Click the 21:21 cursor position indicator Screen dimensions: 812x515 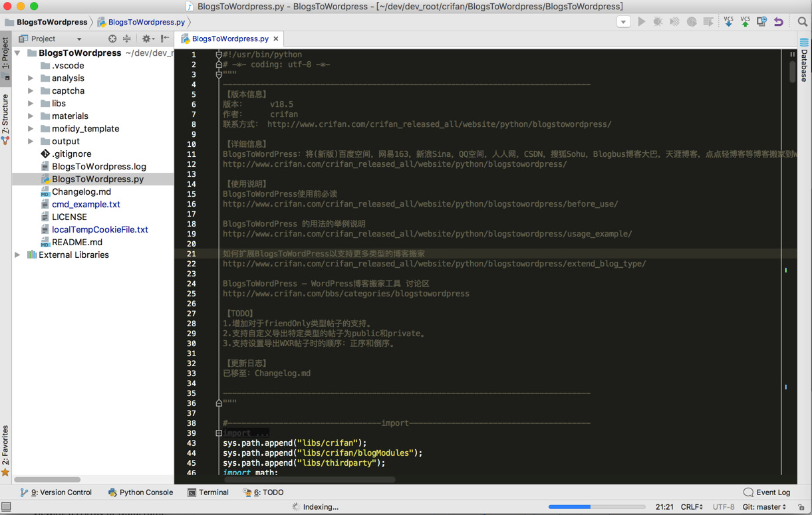[664, 507]
